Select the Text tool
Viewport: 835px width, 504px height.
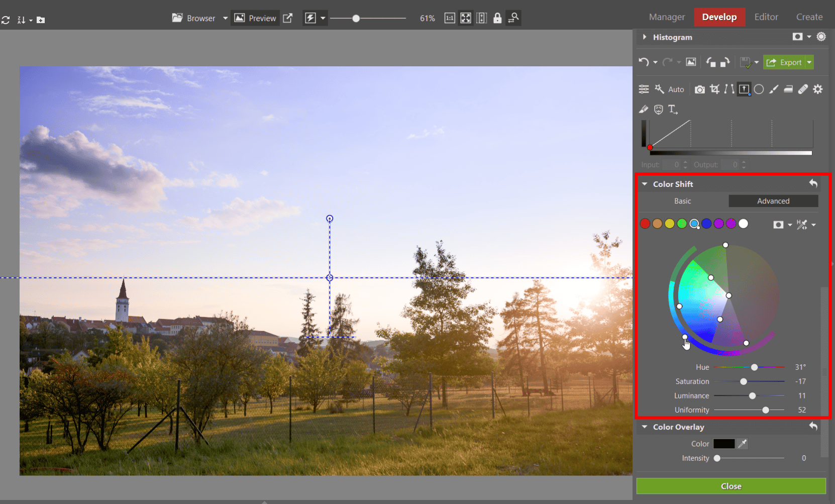(x=673, y=109)
